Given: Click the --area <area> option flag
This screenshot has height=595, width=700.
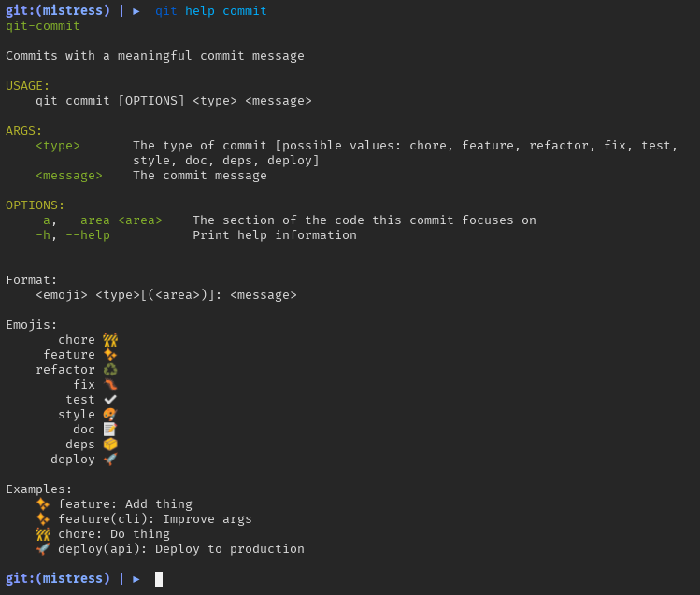Looking at the screenshot, I should point(114,220).
